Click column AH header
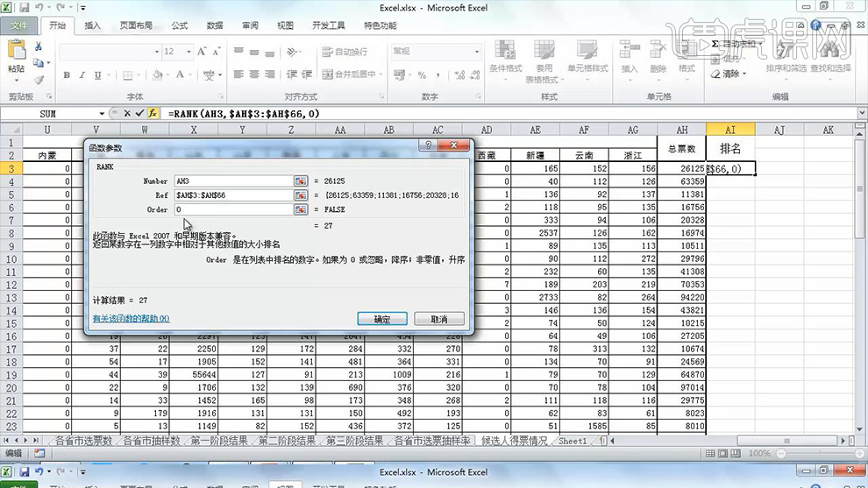The image size is (868, 488). pos(681,130)
